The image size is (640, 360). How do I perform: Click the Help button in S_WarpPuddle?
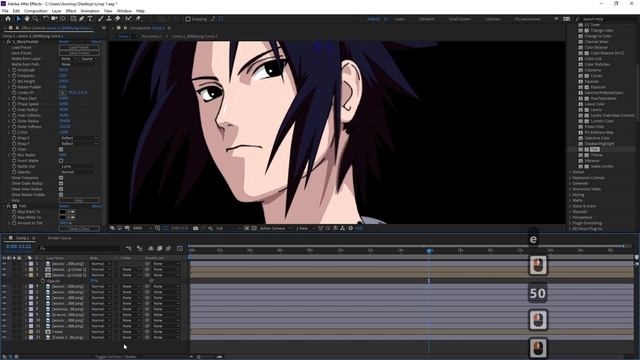click(x=79, y=200)
